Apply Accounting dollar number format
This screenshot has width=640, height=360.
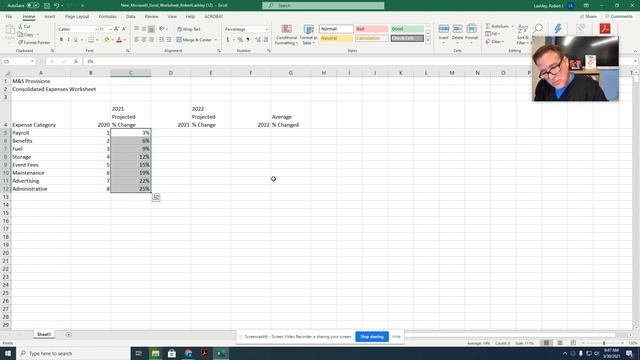point(228,40)
